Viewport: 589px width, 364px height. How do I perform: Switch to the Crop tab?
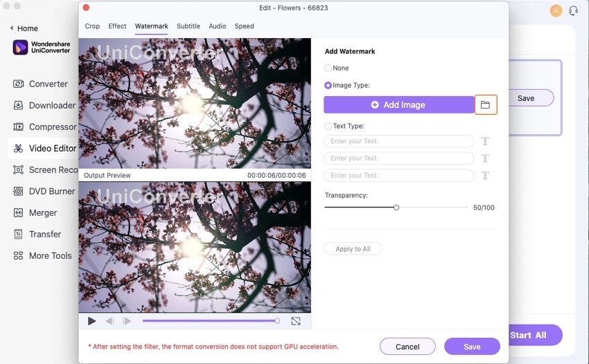tap(92, 26)
